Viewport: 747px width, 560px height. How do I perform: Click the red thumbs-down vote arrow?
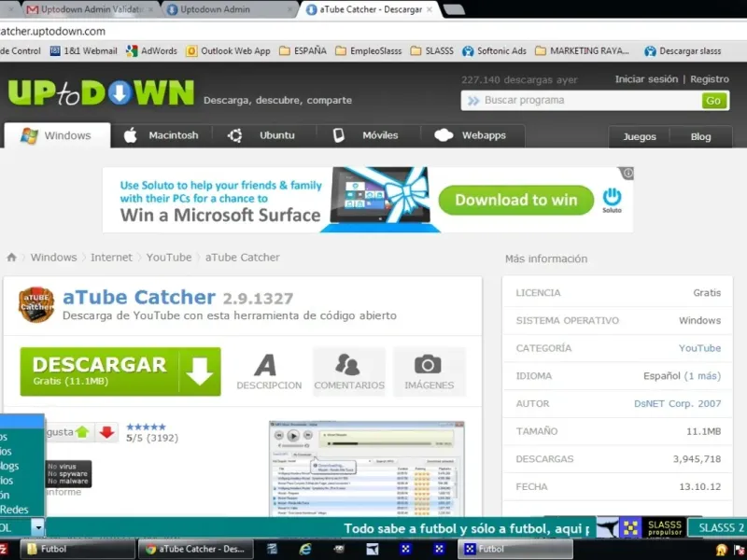[x=106, y=432]
